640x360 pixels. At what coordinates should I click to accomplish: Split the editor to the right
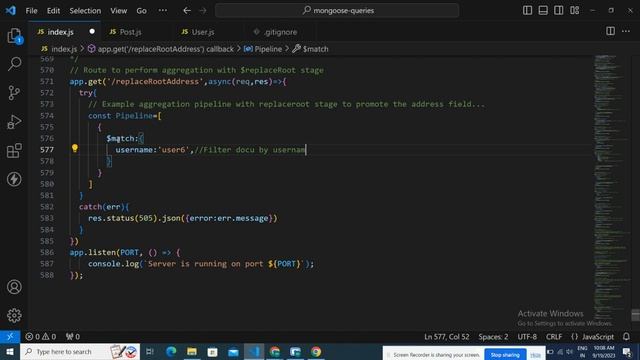pos(610,31)
